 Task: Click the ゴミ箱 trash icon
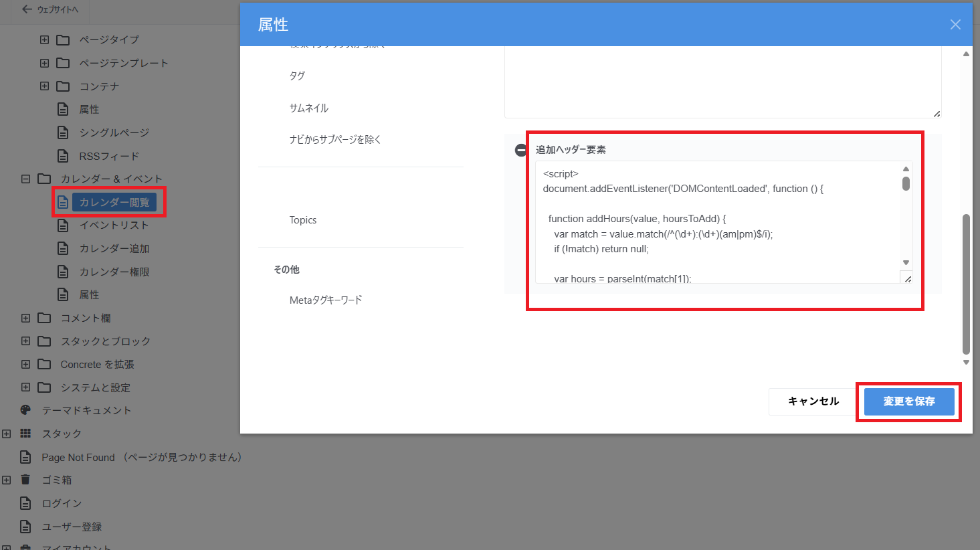25,480
